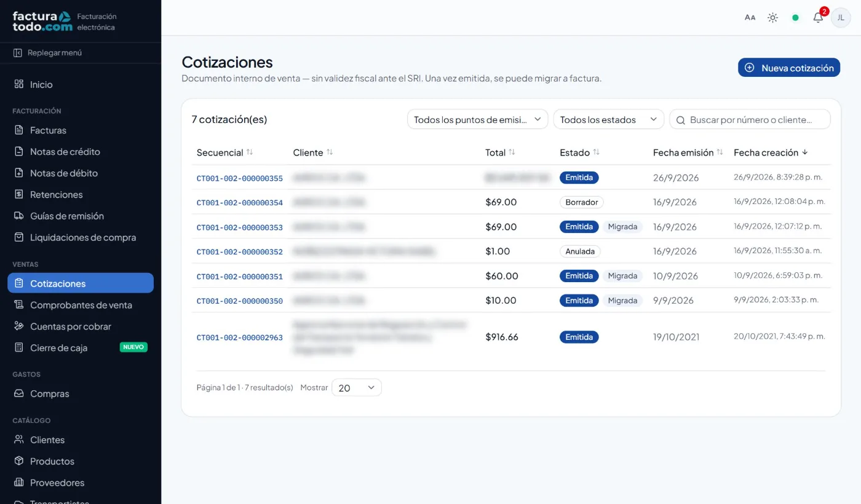Click the Nueva cotización button
Viewport: 861px width, 504px height.
pos(789,68)
